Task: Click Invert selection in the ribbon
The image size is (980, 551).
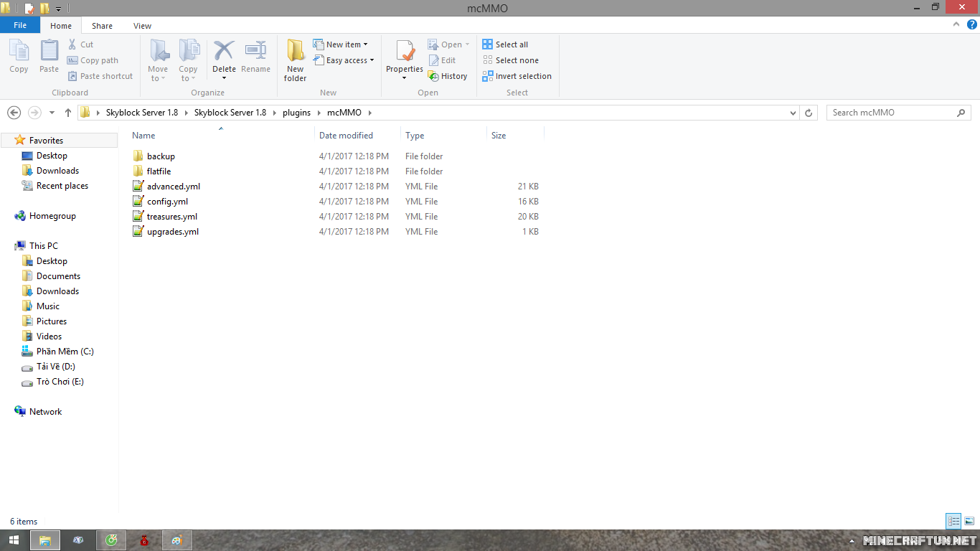Action: tap(517, 76)
